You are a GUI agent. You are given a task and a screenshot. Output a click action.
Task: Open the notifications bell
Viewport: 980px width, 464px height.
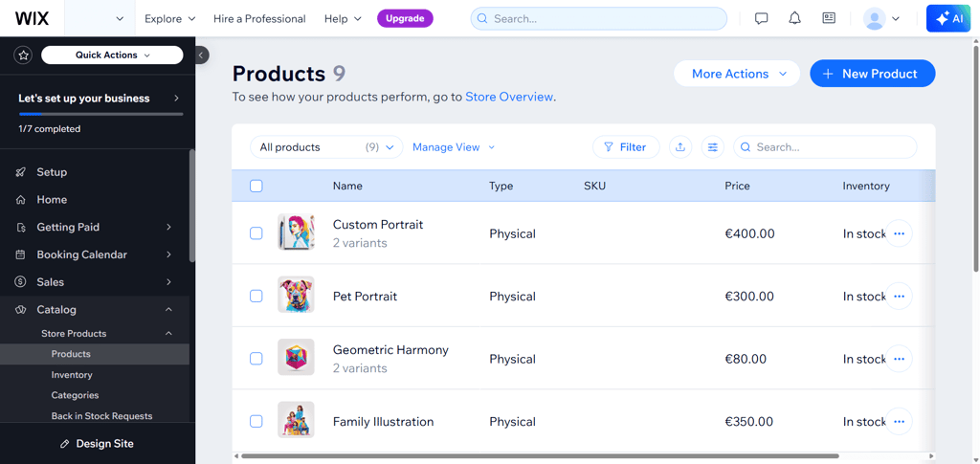(795, 19)
